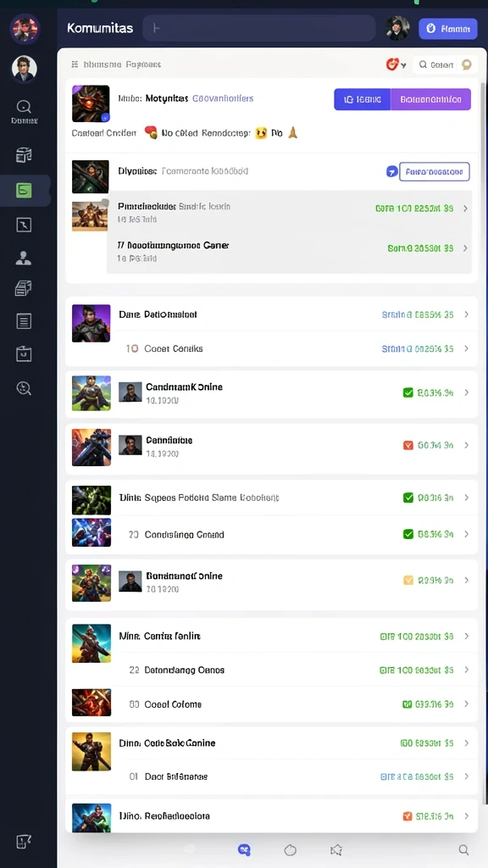The width and height of the screenshot is (488, 868).
Task: Click the 'Komumitas' page title
Action: tap(100, 28)
